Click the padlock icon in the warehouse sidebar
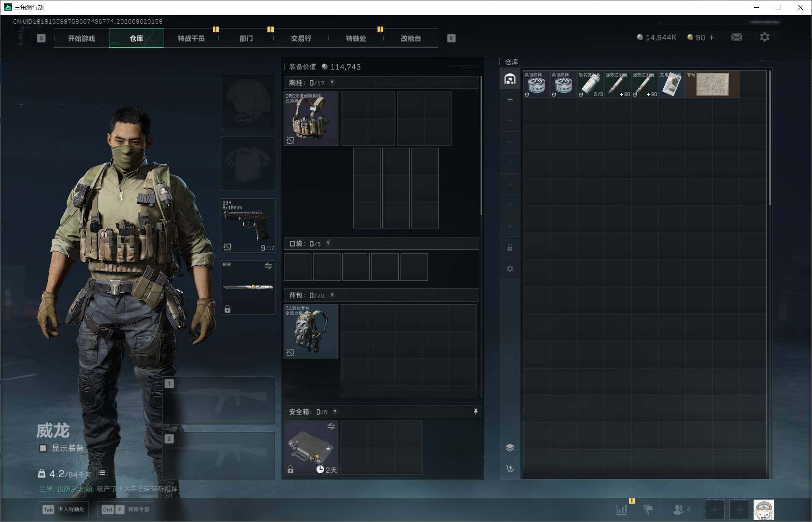The height and width of the screenshot is (522, 812). (x=510, y=247)
